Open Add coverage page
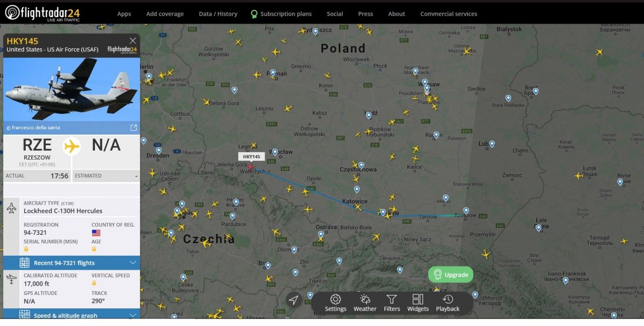Viewport: 644px width, 326px height. click(165, 14)
